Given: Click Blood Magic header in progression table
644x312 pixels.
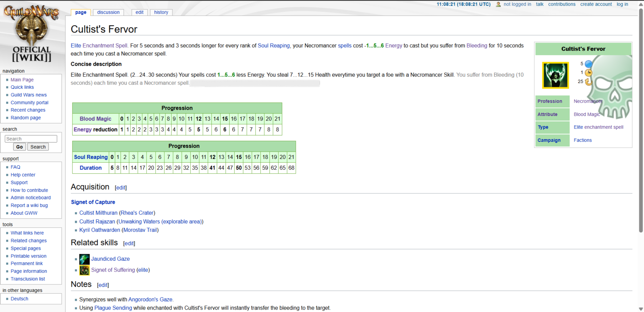Looking at the screenshot, I should (x=96, y=119).
